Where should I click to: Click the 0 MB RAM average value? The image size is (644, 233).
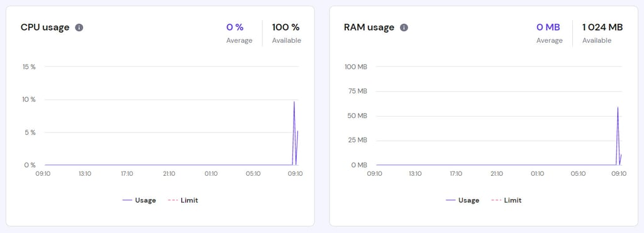point(548,28)
